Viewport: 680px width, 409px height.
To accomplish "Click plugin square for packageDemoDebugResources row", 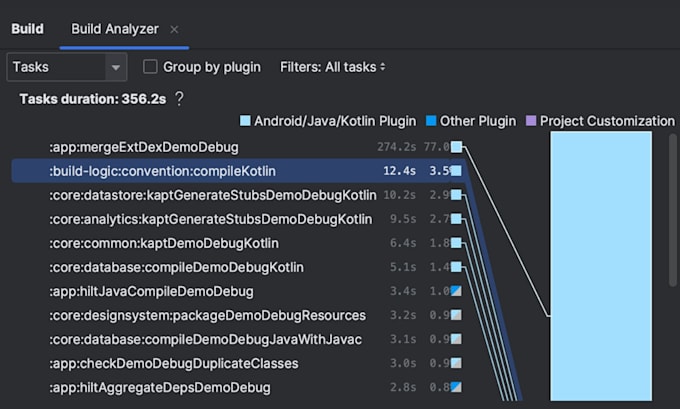I will point(456,315).
